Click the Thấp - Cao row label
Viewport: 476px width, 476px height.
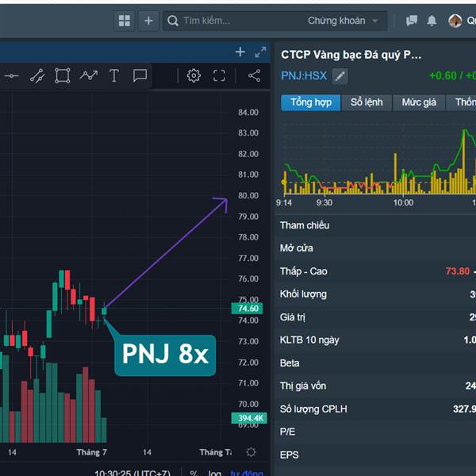(304, 271)
